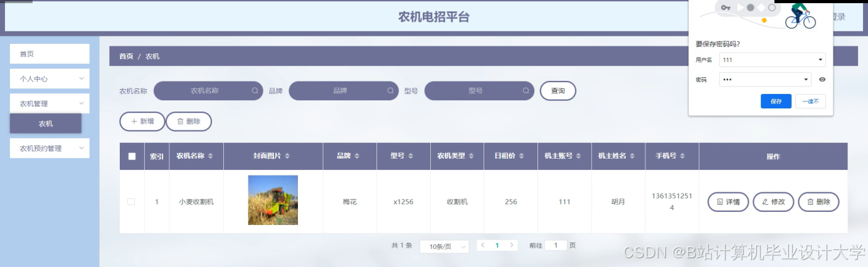Click the 查询 search button
This screenshot has width=868, height=267.
click(x=558, y=91)
